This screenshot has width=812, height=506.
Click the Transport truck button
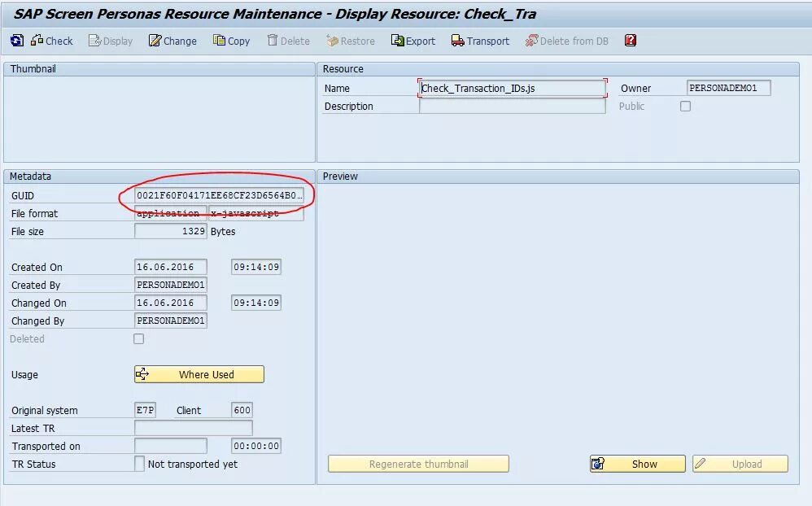(480, 41)
